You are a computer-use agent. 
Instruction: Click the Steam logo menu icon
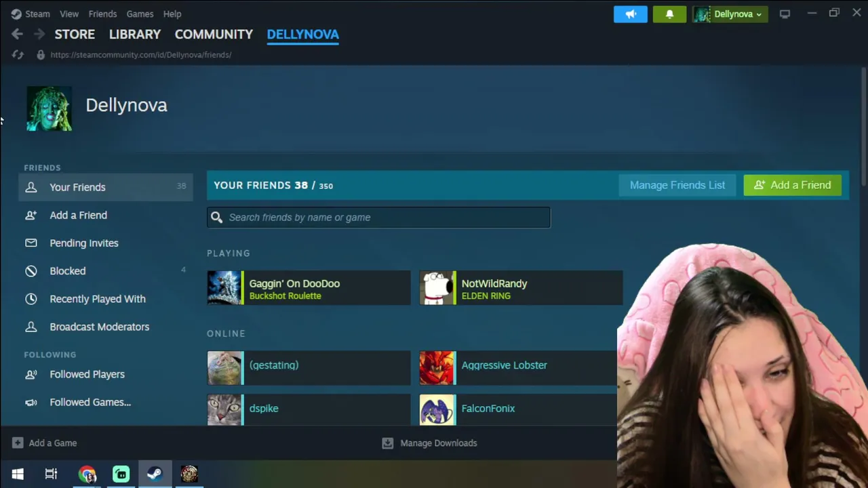point(16,14)
